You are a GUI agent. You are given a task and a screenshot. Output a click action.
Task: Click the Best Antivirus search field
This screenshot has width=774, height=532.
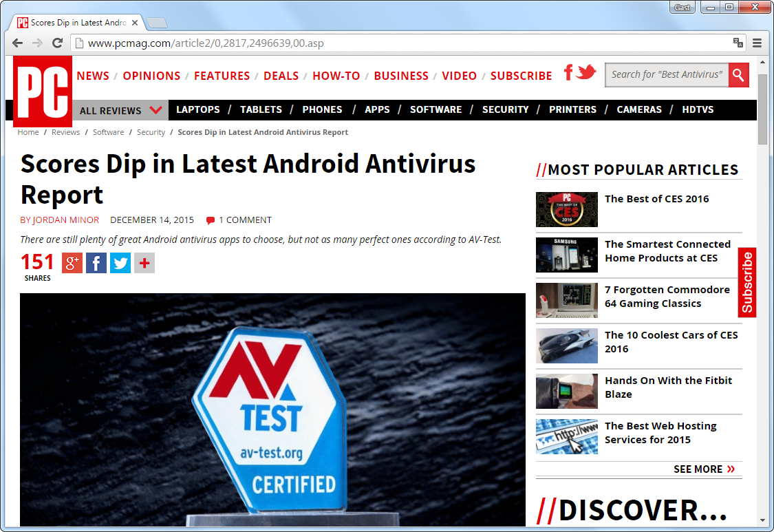(666, 75)
